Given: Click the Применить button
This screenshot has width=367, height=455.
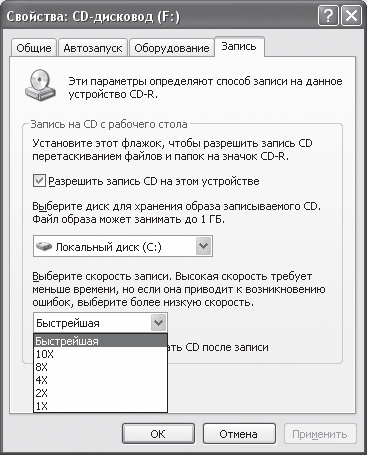Looking at the screenshot, I should pyautogui.click(x=320, y=434).
